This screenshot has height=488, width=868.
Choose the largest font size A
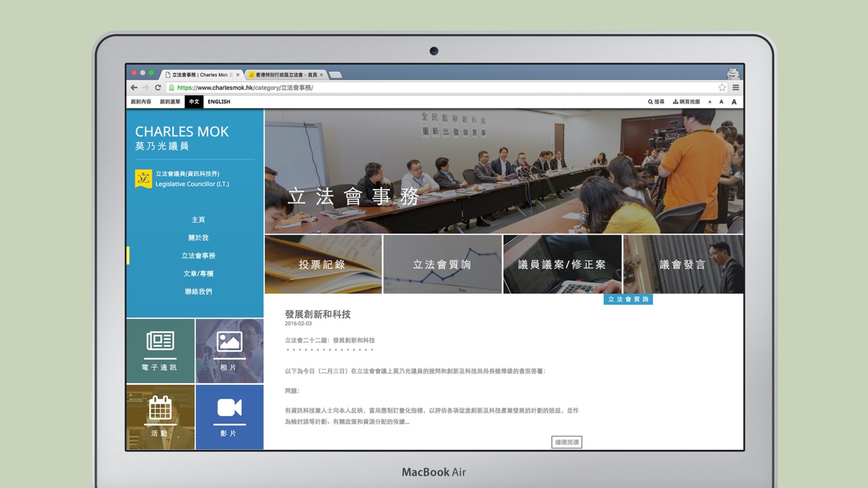pyautogui.click(x=734, y=102)
